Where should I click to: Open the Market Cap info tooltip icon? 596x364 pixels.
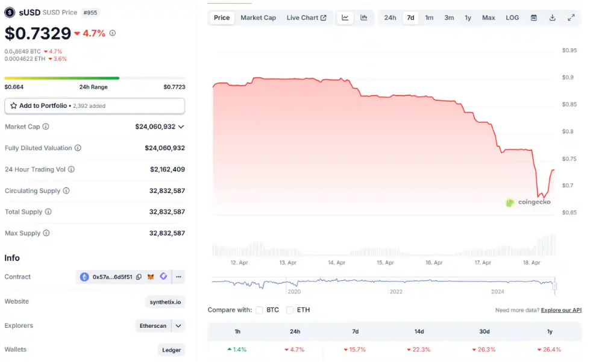pos(46,127)
